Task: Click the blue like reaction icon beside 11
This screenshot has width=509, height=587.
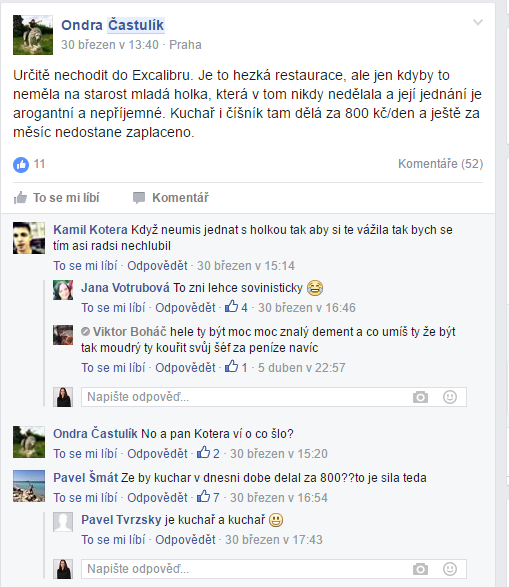Action: coord(21,164)
